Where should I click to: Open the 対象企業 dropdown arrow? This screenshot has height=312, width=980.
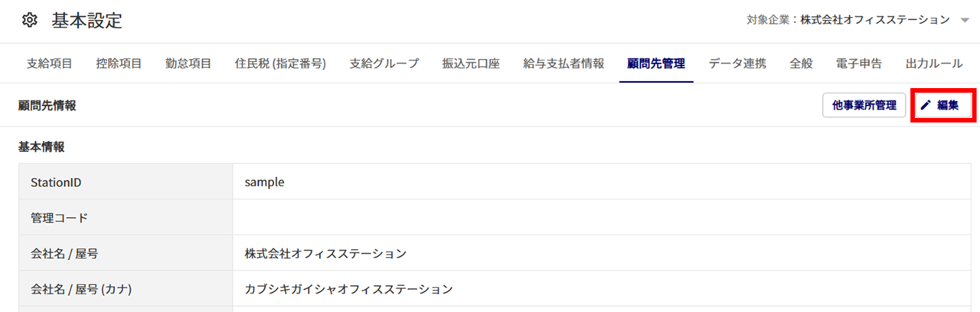tap(965, 21)
